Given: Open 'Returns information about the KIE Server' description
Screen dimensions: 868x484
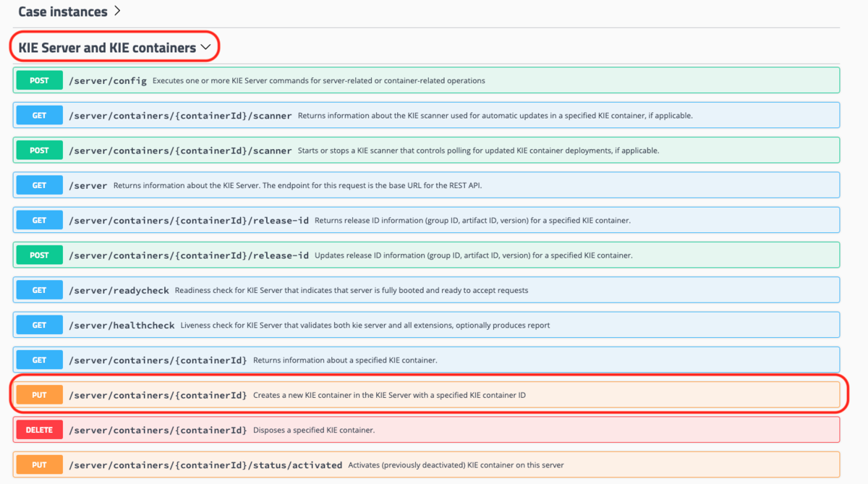Looking at the screenshot, I should 297,186.
